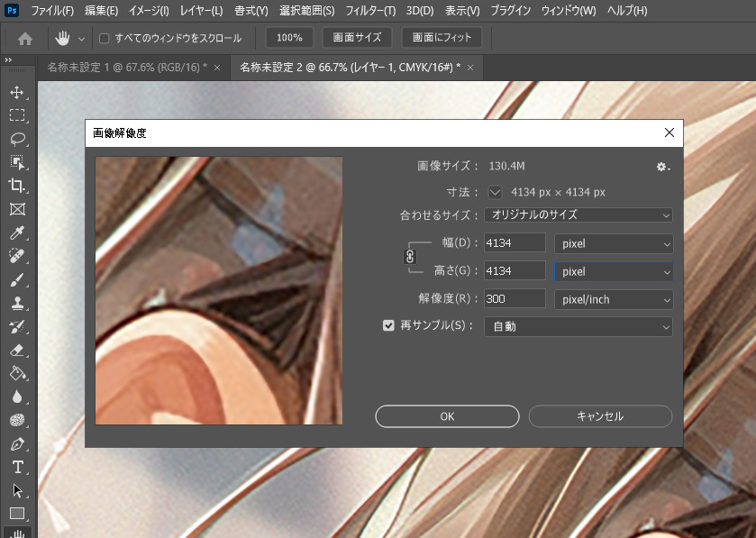Close the 画像解像度 dialog
This screenshot has width=756, height=538.
click(669, 132)
